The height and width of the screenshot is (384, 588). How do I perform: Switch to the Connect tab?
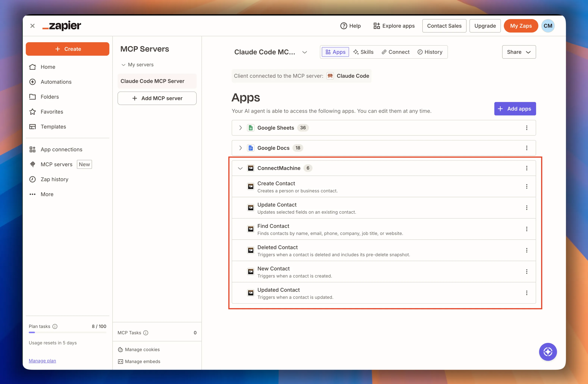coord(395,52)
